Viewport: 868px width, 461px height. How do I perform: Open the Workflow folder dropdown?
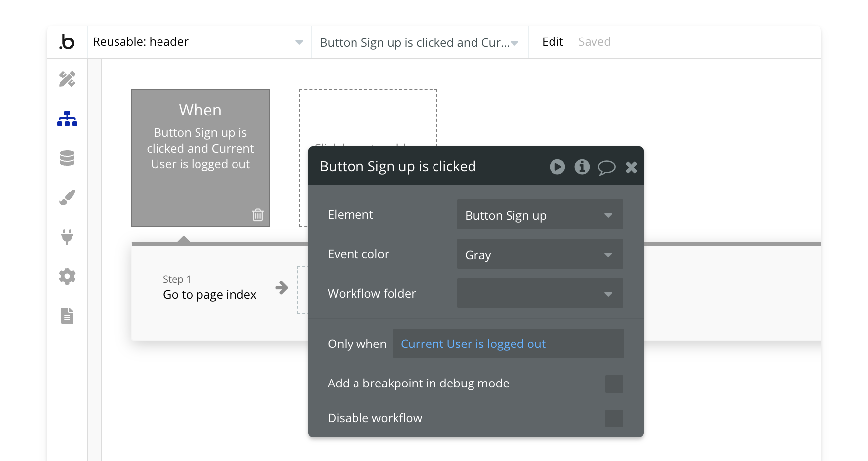pyautogui.click(x=540, y=293)
